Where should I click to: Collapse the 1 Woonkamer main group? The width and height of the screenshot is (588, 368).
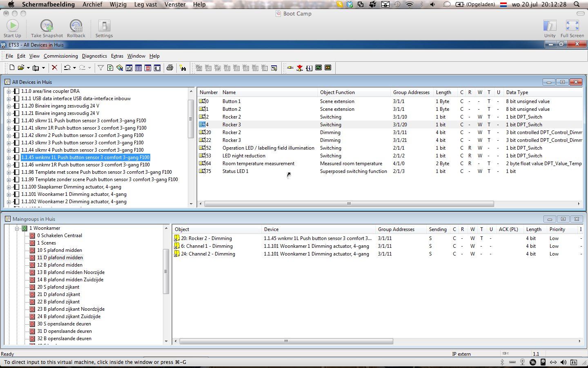[x=17, y=228]
